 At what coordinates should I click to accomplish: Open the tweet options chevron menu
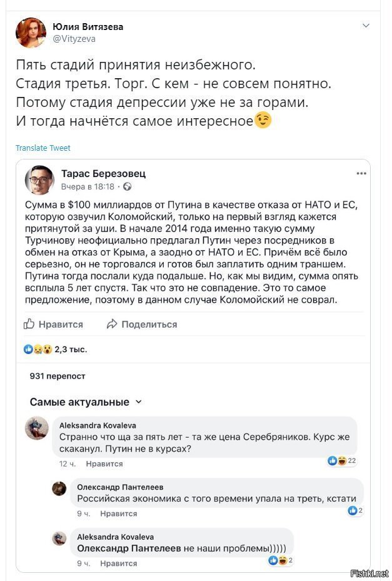(366, 26)
